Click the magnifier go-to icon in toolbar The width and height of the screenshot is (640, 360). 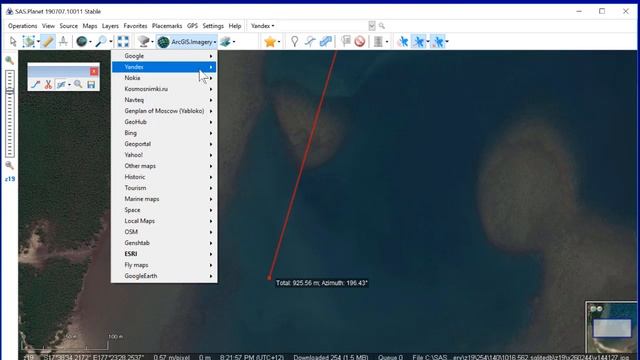coord(101,41)
